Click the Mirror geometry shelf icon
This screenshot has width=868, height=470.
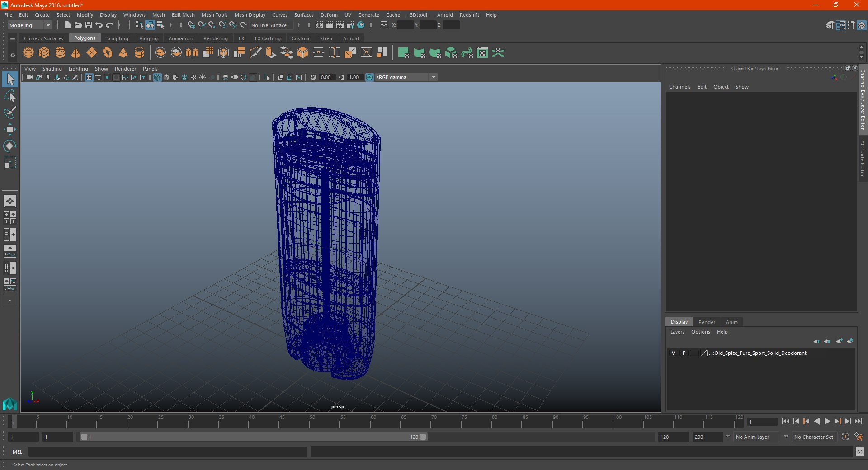coord(192,53)
